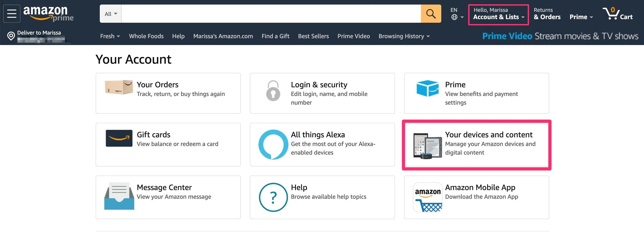The height and width of the screenshot is (236, 644).
Task: Open the Browsing History dropdown
Action: point(404,36)
